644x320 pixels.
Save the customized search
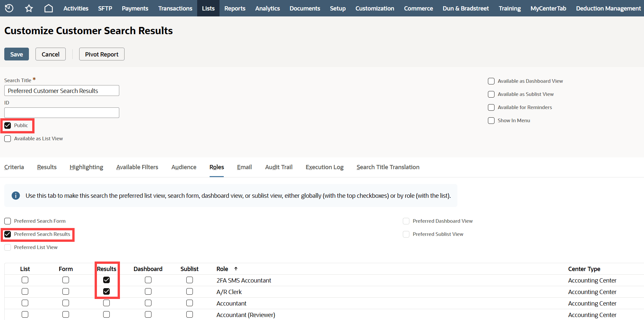[x=16, y=54]
